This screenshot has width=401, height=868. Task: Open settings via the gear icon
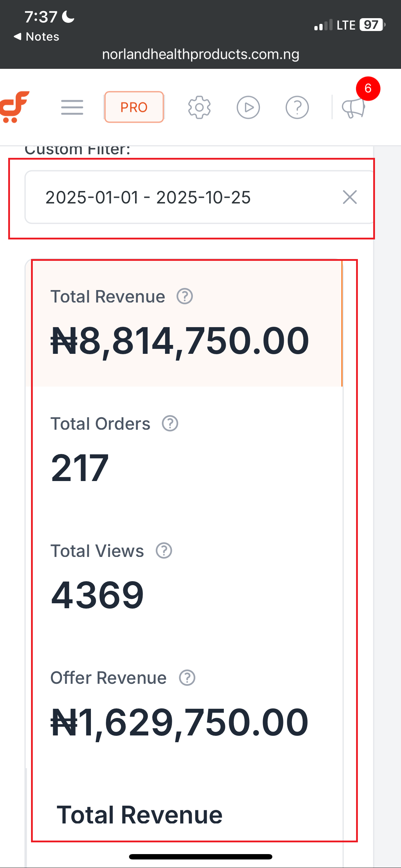[x=199, y=107]
